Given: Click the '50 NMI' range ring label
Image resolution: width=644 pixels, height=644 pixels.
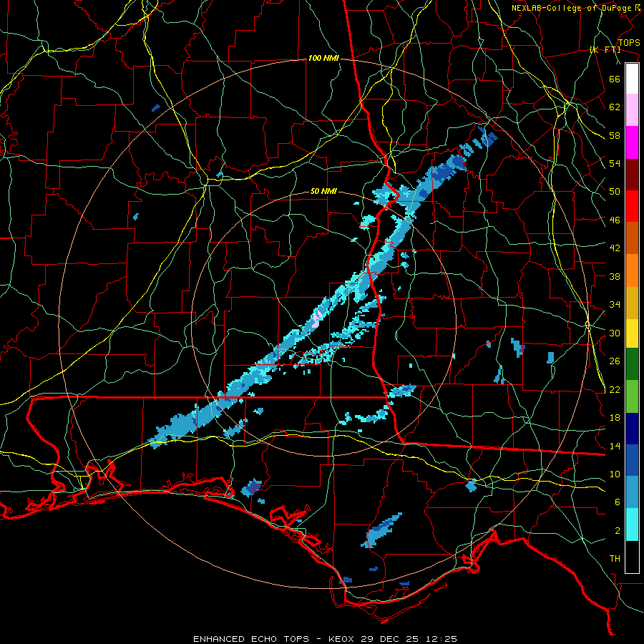Looking at the screenshot, I should pos(323,191).
